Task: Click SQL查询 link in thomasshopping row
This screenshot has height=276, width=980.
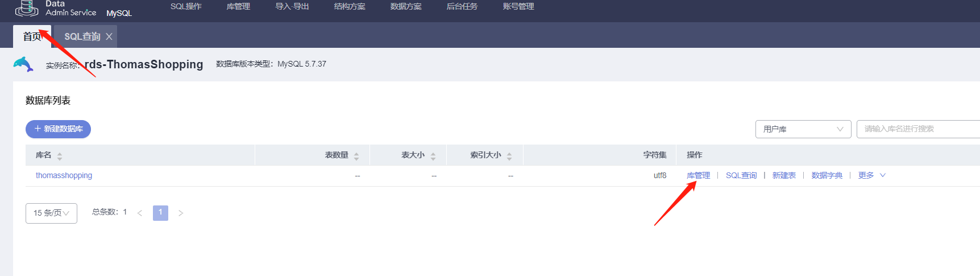Action: pyautogui.click(x=741, y=175)
